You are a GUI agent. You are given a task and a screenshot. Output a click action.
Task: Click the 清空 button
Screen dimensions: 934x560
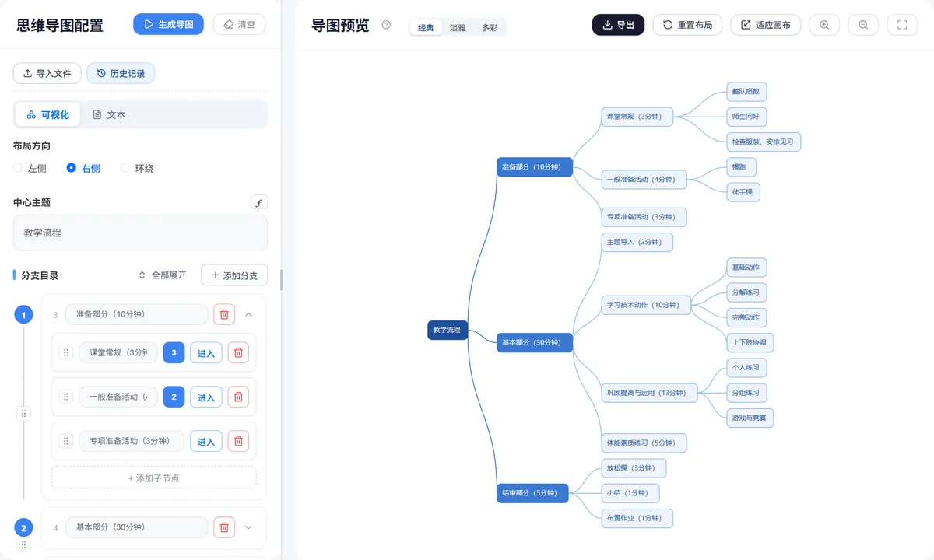pos(239,24)
